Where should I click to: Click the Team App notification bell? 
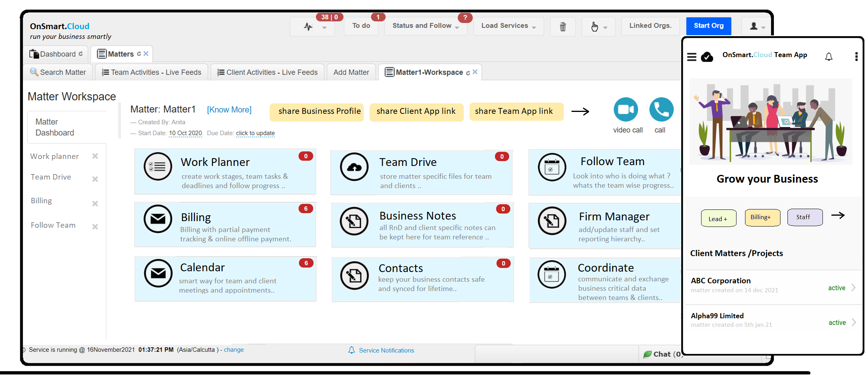(829, 57)
